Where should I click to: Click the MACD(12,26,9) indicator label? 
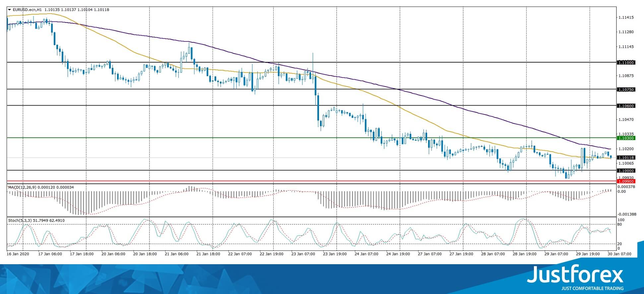(x=22, y=187)
